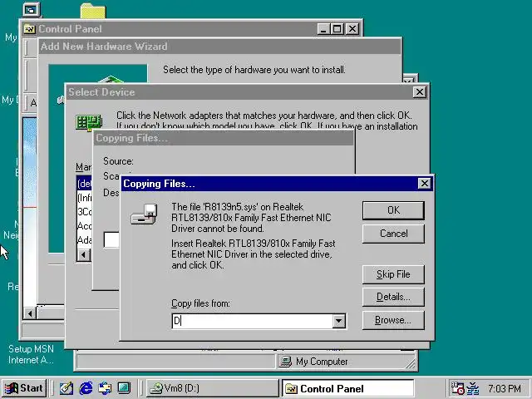Select the highlighted (detected) manufacturer entry

tap(85, 184)
